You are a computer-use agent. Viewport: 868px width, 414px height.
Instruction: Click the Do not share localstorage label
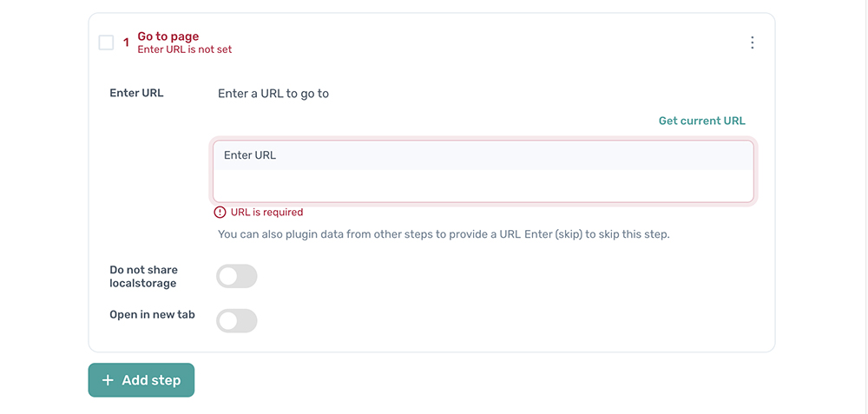(143, 276)
